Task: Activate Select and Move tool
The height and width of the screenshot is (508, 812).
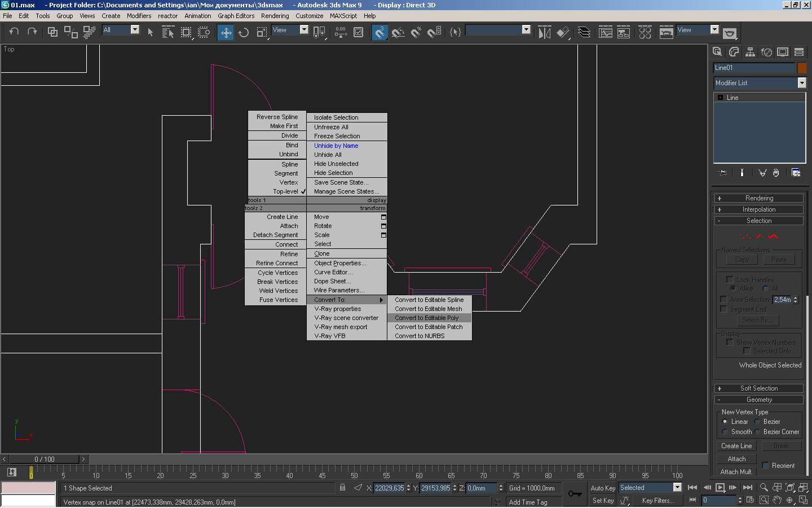Action: pos(226,32)
